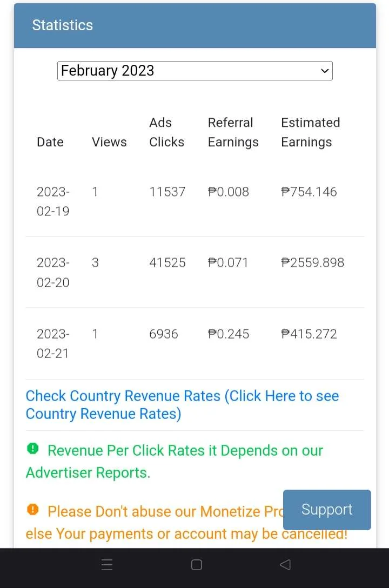Tap the Android back triangle icon

pyautogui.click(x=285, y=564)
